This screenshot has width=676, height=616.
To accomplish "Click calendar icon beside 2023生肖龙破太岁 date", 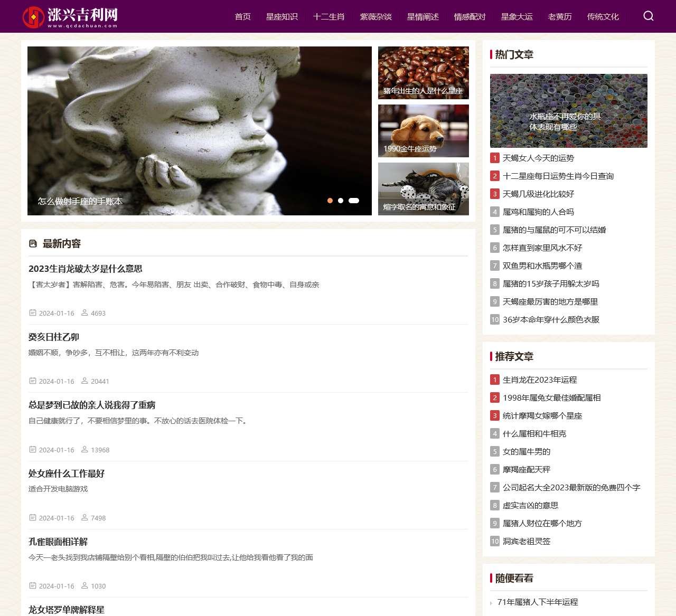I will (x=33, y=313).
